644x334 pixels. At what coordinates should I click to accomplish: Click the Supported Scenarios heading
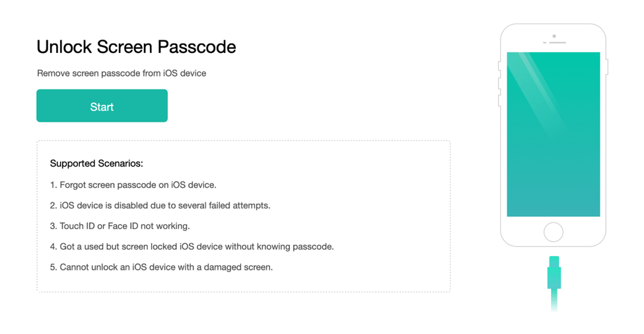point(96,163)
